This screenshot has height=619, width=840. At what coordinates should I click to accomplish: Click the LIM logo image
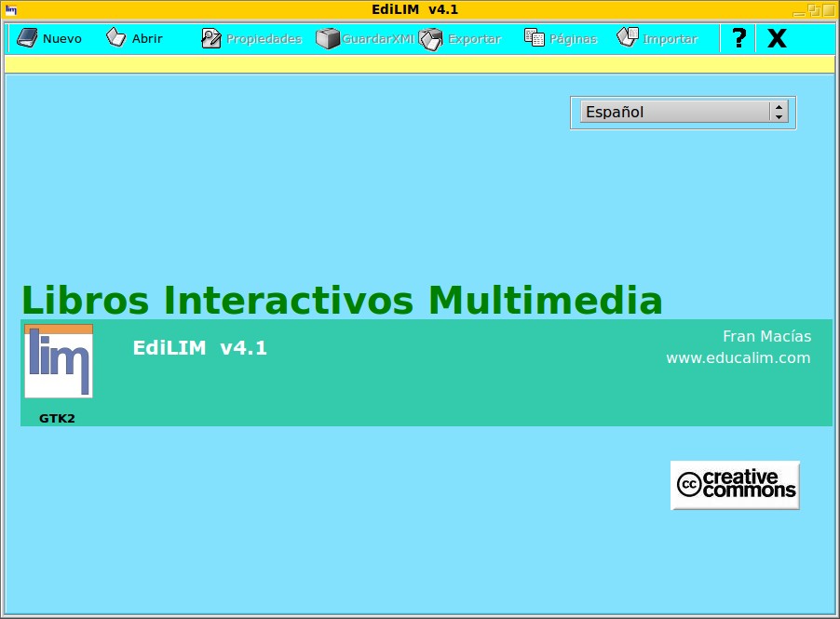point(59,361)
